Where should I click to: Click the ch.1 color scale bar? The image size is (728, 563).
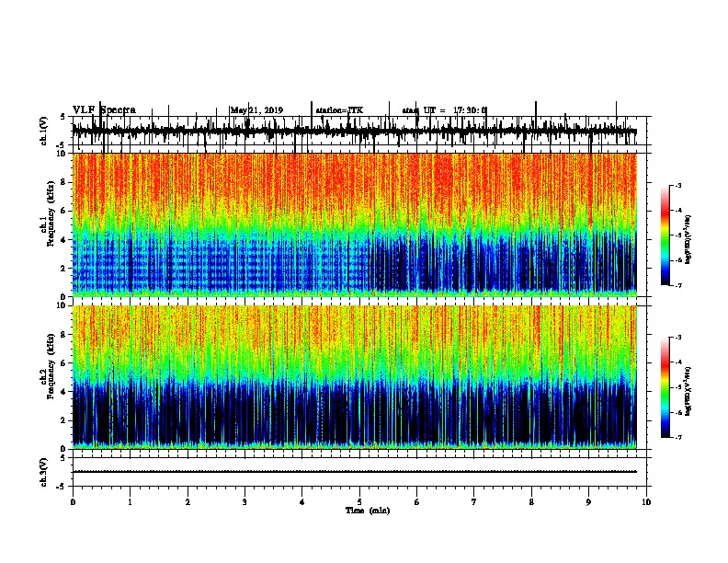(x=665, y=236)
